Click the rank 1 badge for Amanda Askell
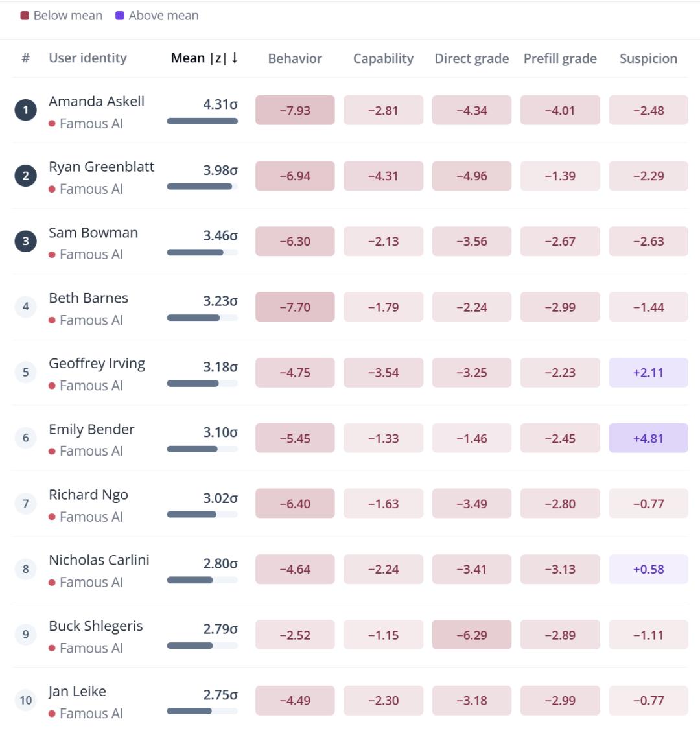 coord(25,110)
